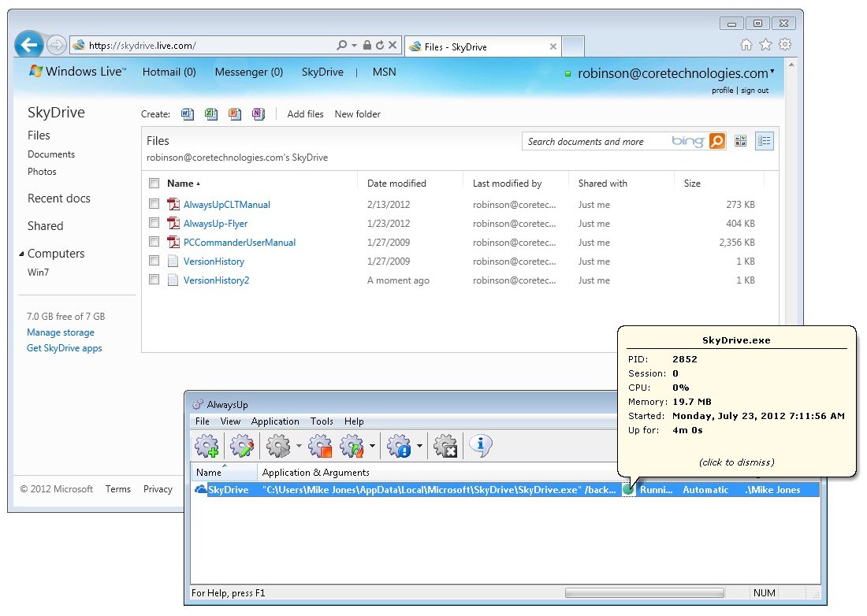Screen dimensions: 867x616
Task: Edit the selected application in AlwaysUp
Action: click(242, 446)
